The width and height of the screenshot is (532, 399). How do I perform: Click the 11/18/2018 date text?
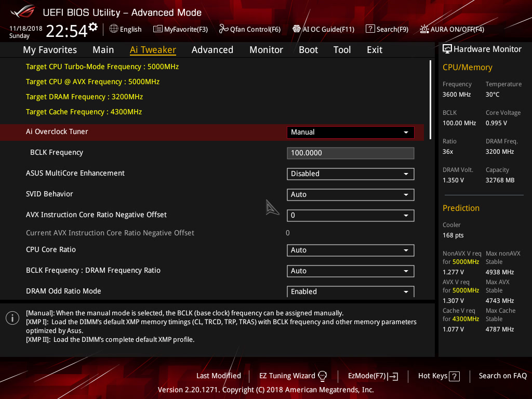tap(26, 29)
